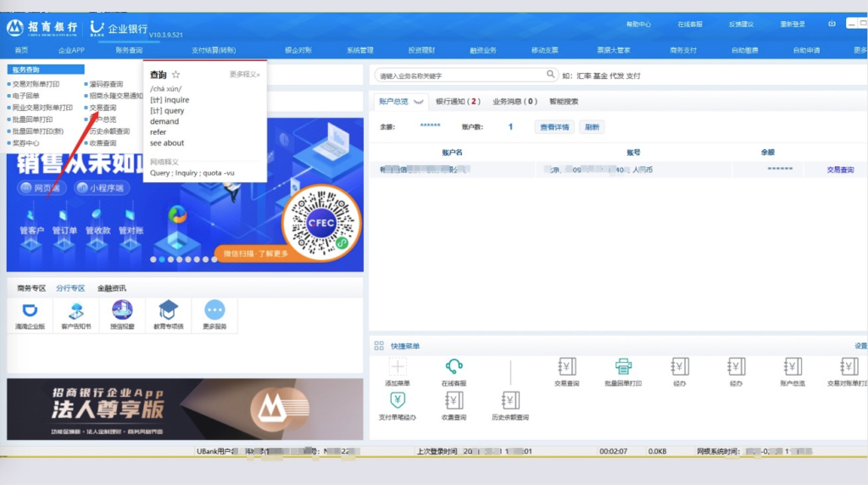Open 移动支票 navigation menu
The image size is (868, 485).
[x=545, y=50]
